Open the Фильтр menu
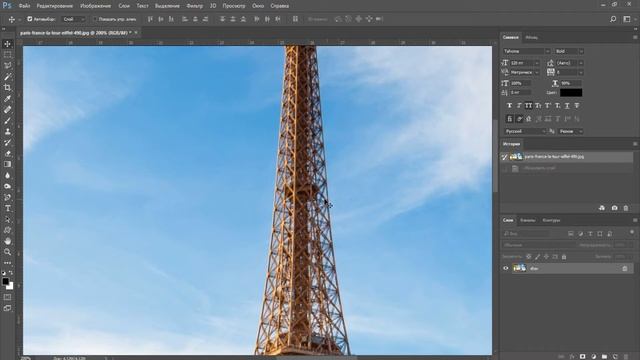The image size is (640, 360). (x=195, y=6)
